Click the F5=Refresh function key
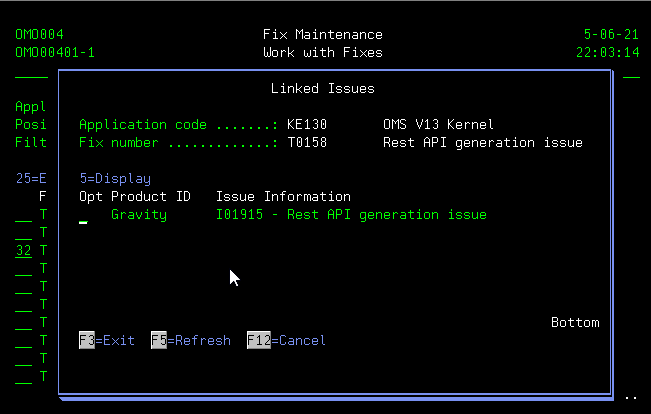651x414 pixels. coord(190,341)
